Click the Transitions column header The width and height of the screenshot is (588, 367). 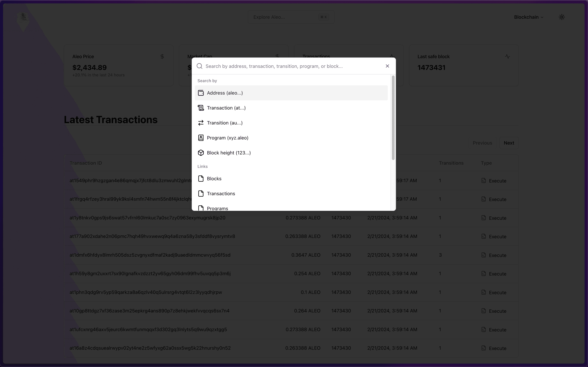[451, 163]
